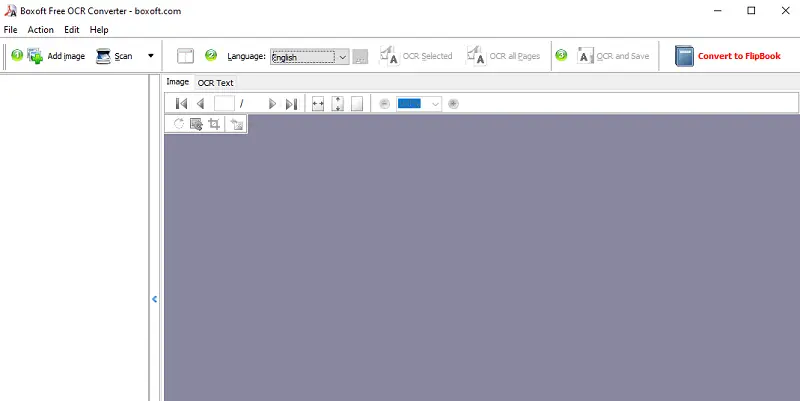Click Convert to FlipBook
The image size is (800, 401).
[x=727, y=56]
